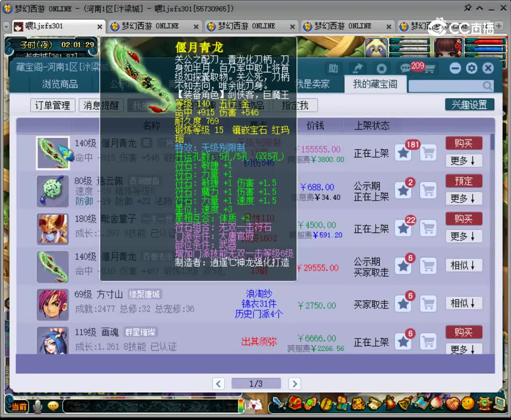Toggle favorite star on 方寸山 row
This screenshot has width=511, height=420.
pos(404,304)
